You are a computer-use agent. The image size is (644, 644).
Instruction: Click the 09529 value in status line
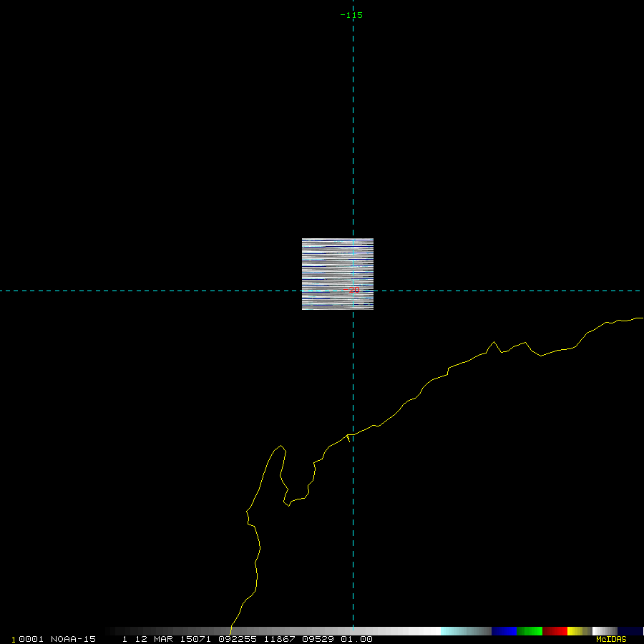coord(318,639)
